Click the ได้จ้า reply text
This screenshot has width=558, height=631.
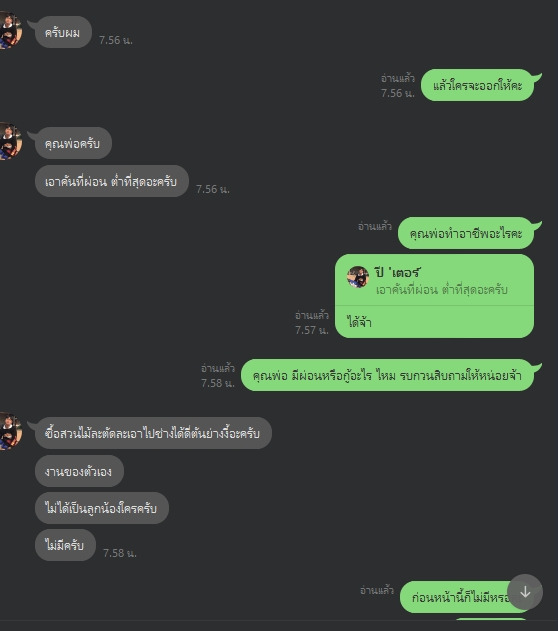359,322
